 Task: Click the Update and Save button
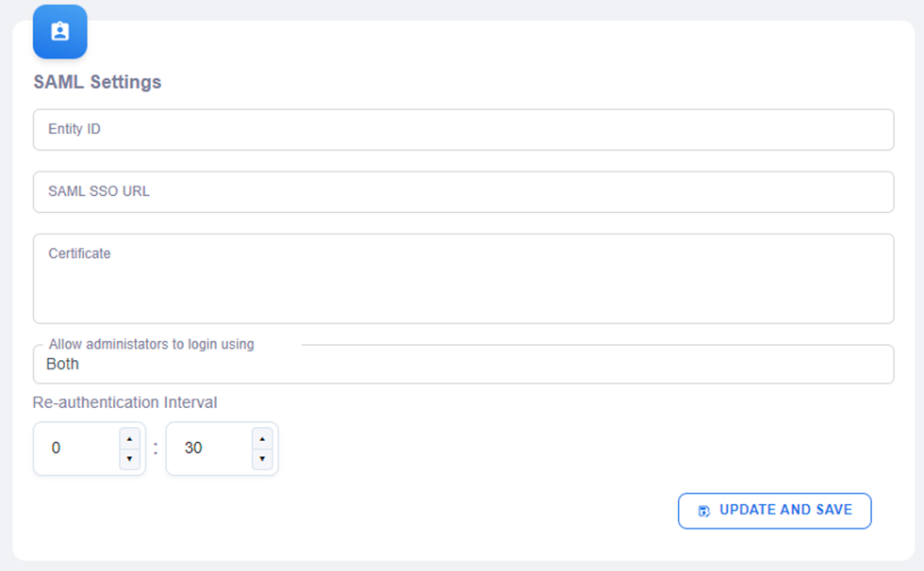774,511
